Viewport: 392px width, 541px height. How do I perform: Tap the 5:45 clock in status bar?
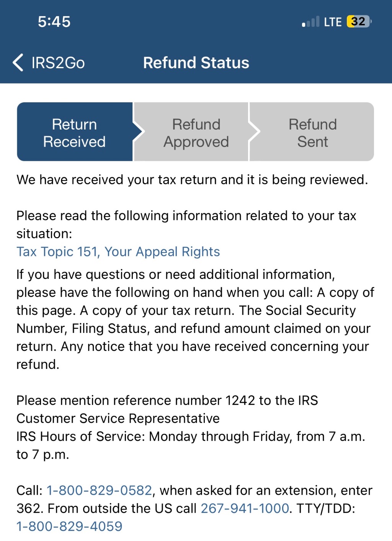coord(54,22)
